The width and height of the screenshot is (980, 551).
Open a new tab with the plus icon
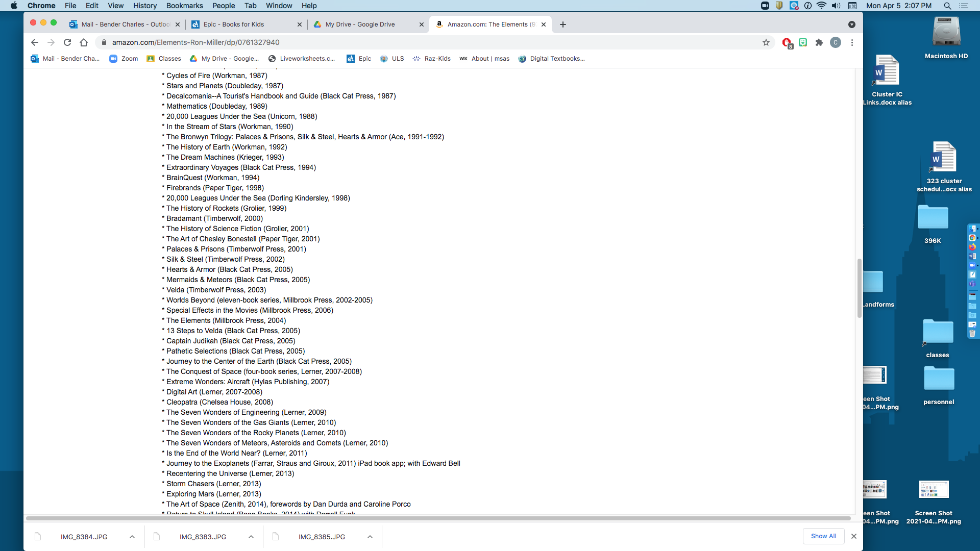tap(562, 24)
